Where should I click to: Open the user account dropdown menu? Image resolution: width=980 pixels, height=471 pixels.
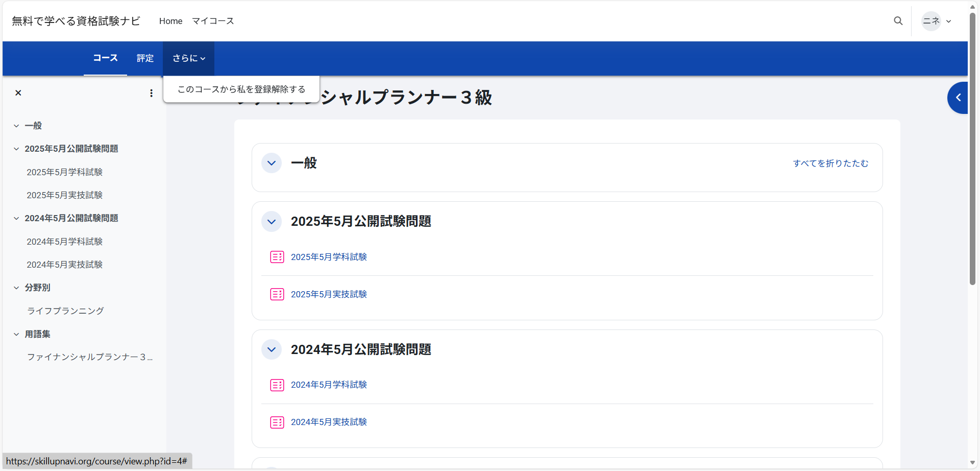pyautogui.click(x=937, y=21)
